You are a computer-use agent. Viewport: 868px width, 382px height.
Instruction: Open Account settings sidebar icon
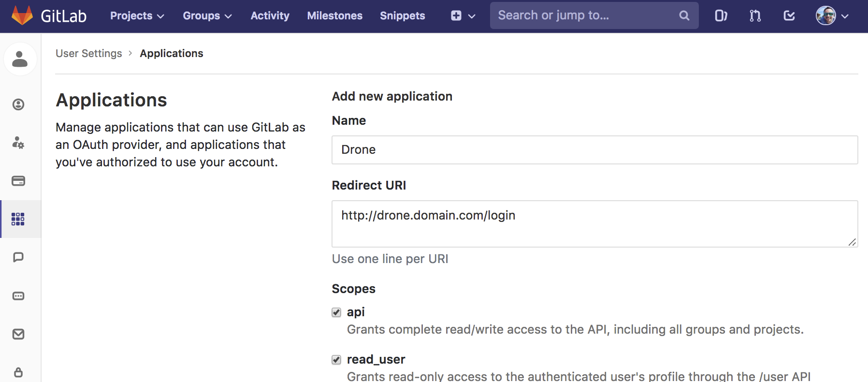(x=18, y=143)
